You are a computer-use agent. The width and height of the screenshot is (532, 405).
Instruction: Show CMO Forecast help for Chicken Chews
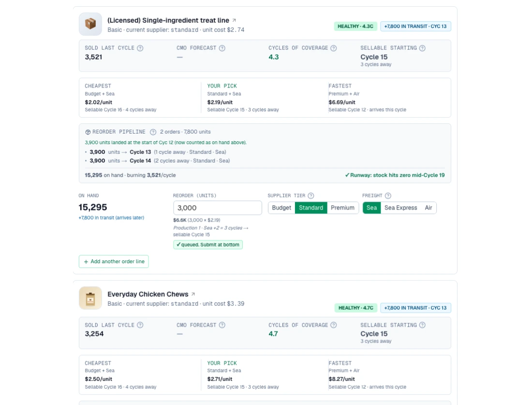point(222,325)
